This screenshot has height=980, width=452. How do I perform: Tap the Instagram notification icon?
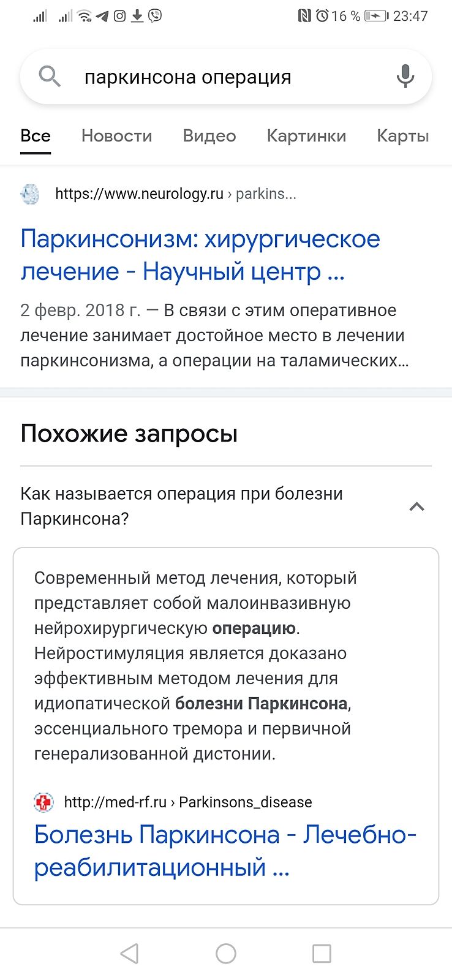tap(120, 16)
